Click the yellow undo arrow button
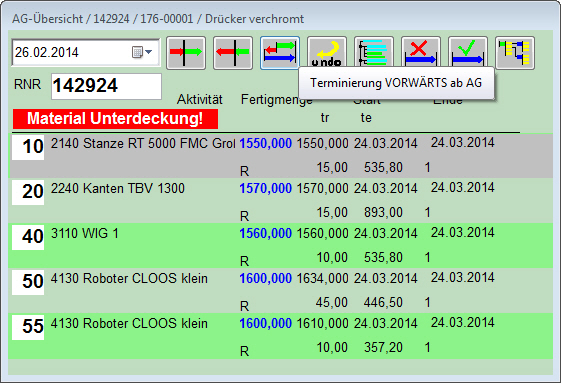The height and width of the screenshot is (383, 561). coord(327,52)
